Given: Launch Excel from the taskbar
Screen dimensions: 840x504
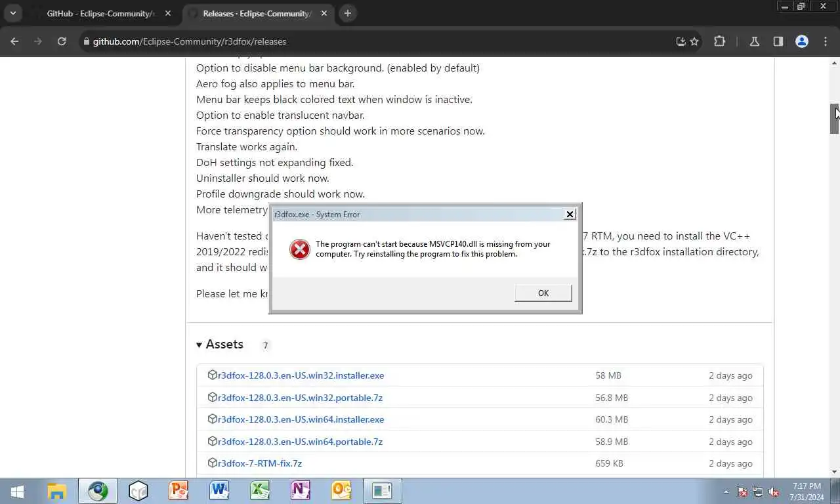Looking at the screenshot, I should (x=260, y=491).
